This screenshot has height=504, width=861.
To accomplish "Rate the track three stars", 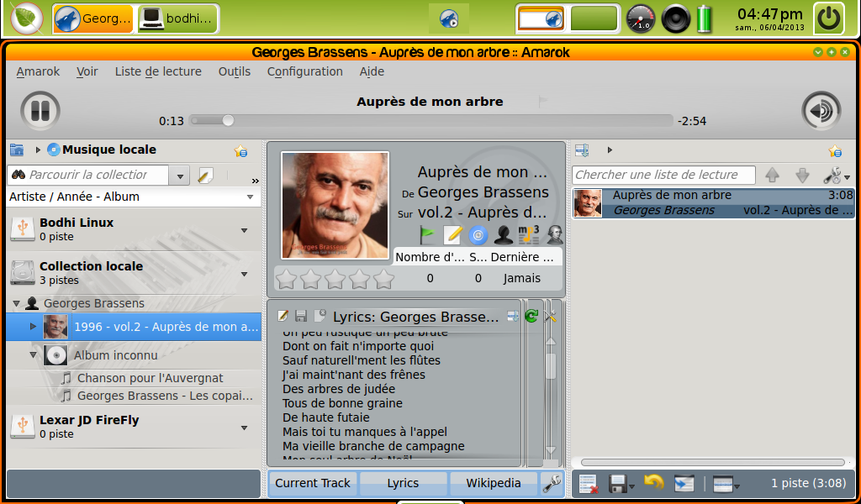I will pos(335,279).
